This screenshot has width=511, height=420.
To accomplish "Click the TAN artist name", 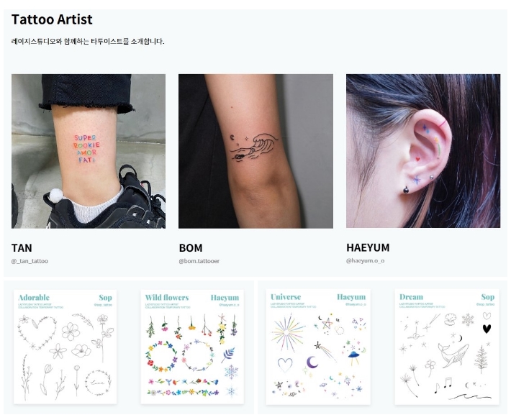I will coord(22,248).
